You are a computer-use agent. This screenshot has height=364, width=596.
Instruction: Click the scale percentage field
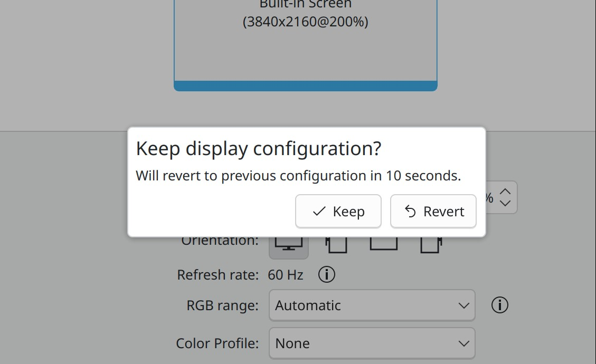489,198
